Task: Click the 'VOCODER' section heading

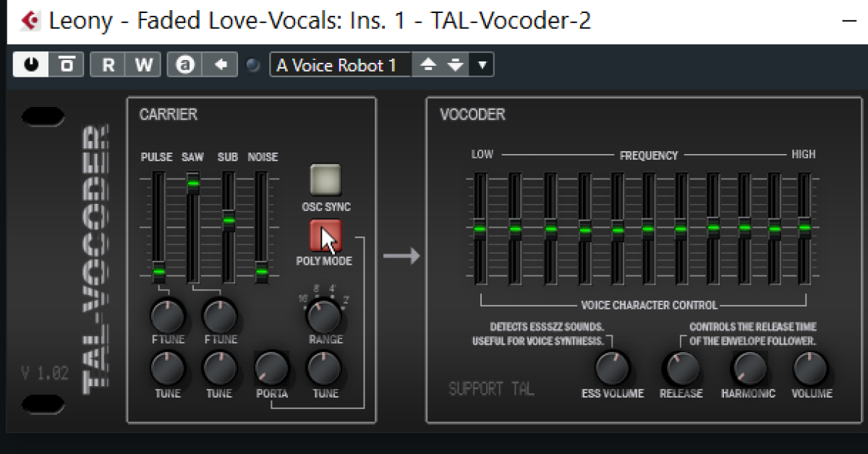Action: [x=472, y=114]
